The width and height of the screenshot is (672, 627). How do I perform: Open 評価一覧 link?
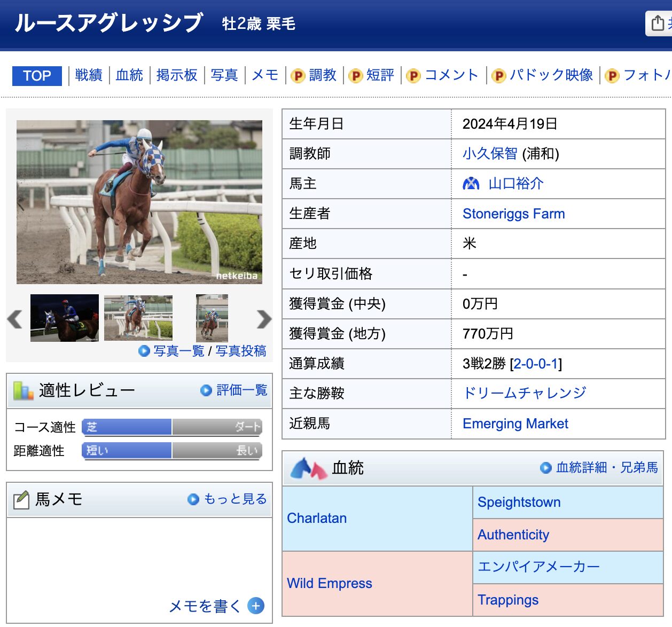pos(242,390)
